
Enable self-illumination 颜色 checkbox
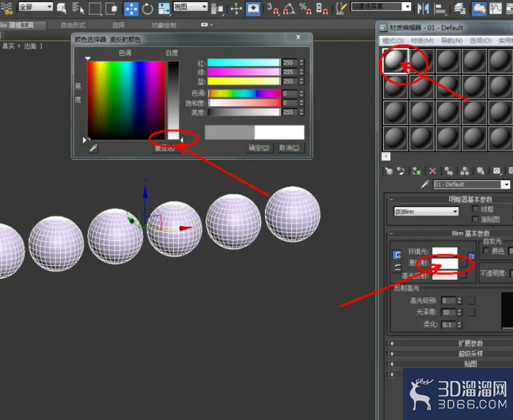[486, 251]
